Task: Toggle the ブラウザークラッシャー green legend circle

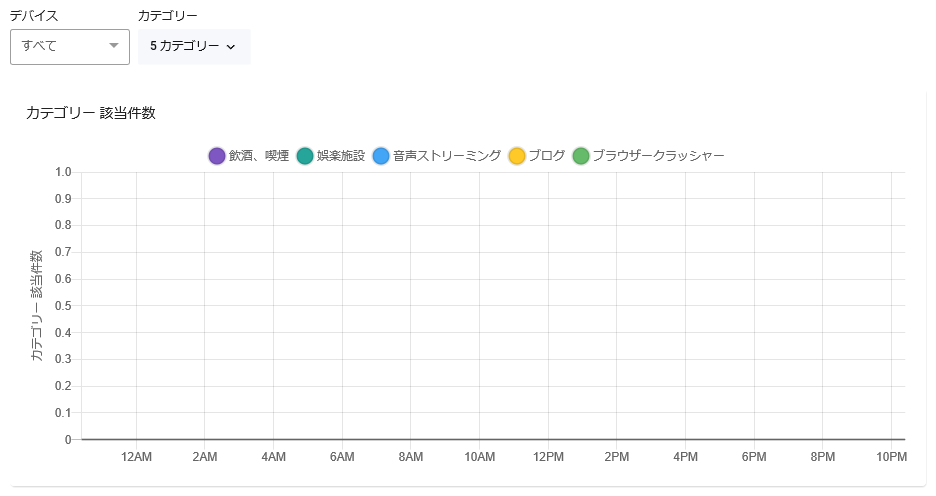Action: pos(581,156)
